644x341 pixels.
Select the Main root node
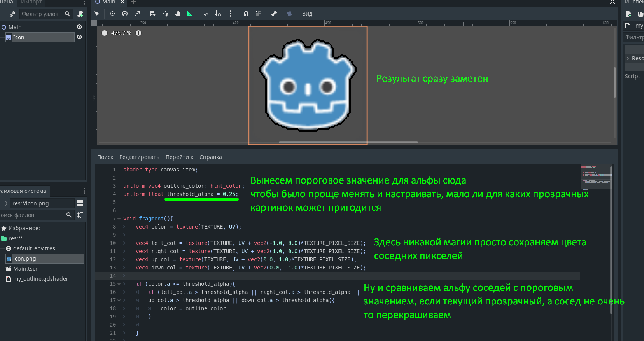coord(15,27)
